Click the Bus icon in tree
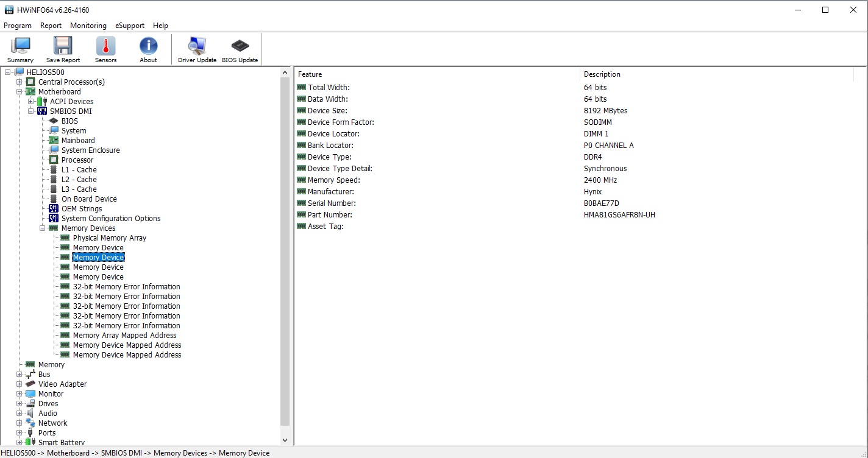Screen dimensions: 868x458 click(x=30, y=375)
